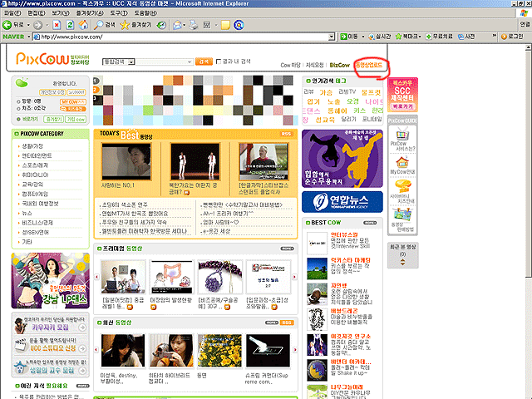This screenshot has width=532, height=399.
Task: Toggle 결과 내 검색 checkbox
Action: [219, 62]
